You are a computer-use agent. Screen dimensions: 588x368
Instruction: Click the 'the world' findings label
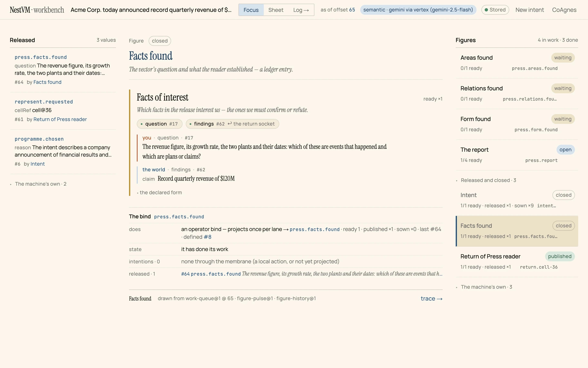154,170
